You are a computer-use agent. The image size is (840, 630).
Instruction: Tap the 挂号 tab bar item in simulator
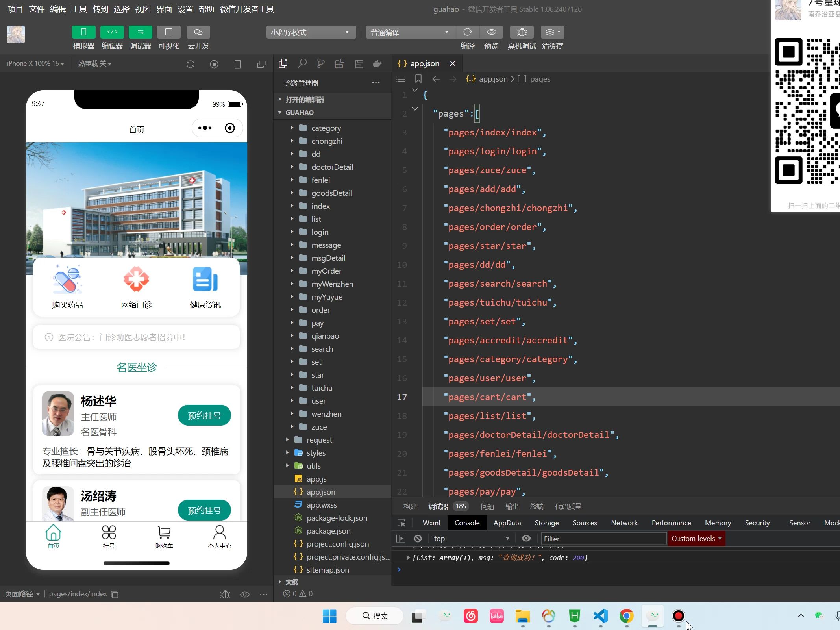coord(109,537)
